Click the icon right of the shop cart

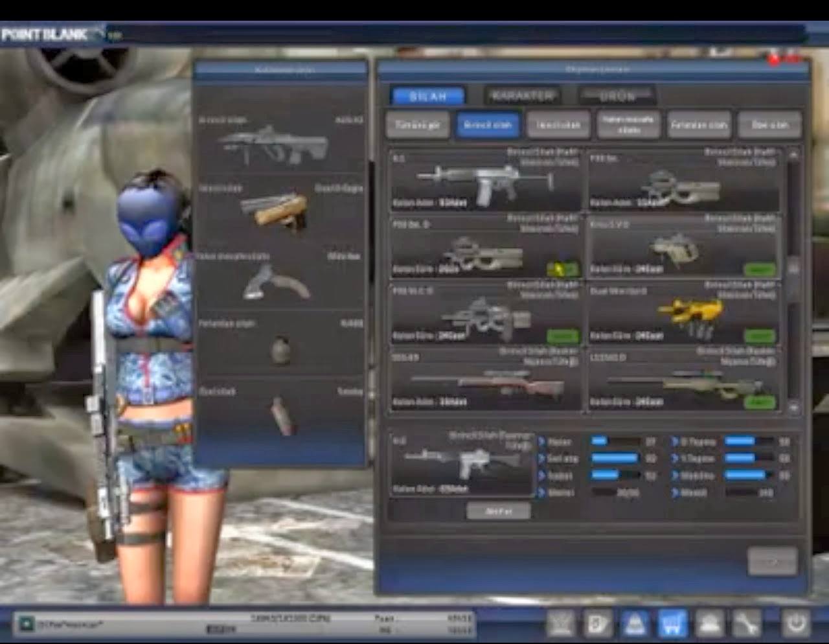click(x=709, y=624)
